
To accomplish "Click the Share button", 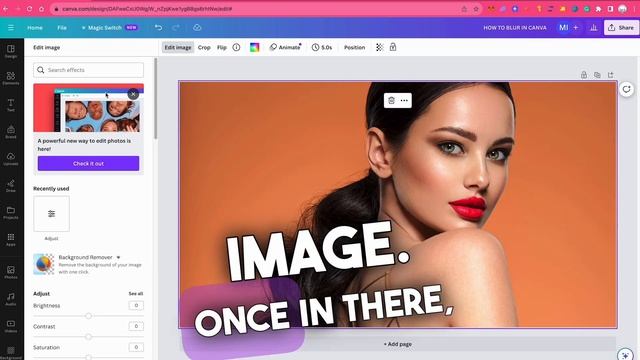I will coord(621,27).
